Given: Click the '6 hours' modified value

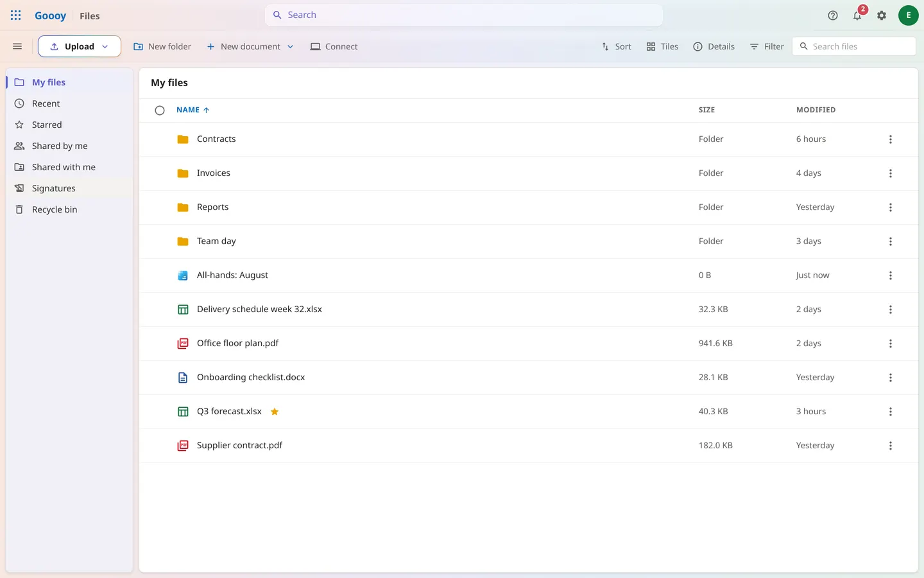Looking at the screenshot, I should (x=811, y=139).
